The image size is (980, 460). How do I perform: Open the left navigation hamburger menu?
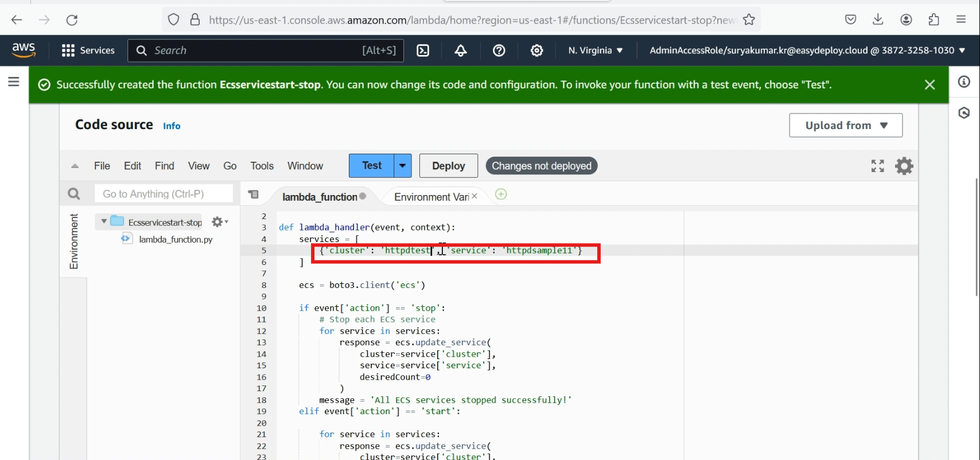[14, 82]
